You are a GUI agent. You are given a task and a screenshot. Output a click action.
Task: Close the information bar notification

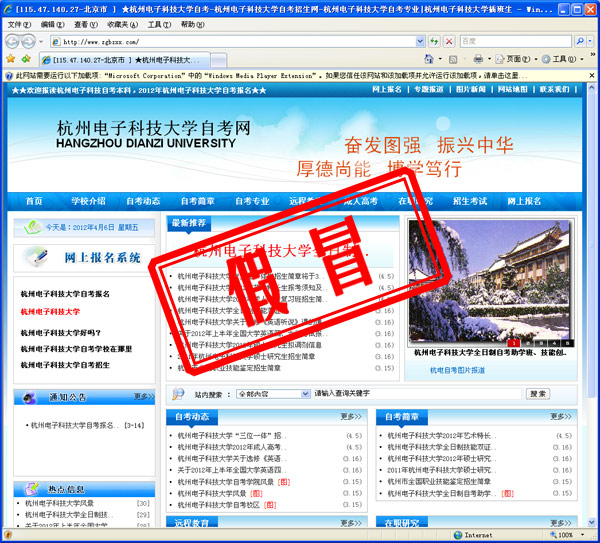(x=592, y=75)
